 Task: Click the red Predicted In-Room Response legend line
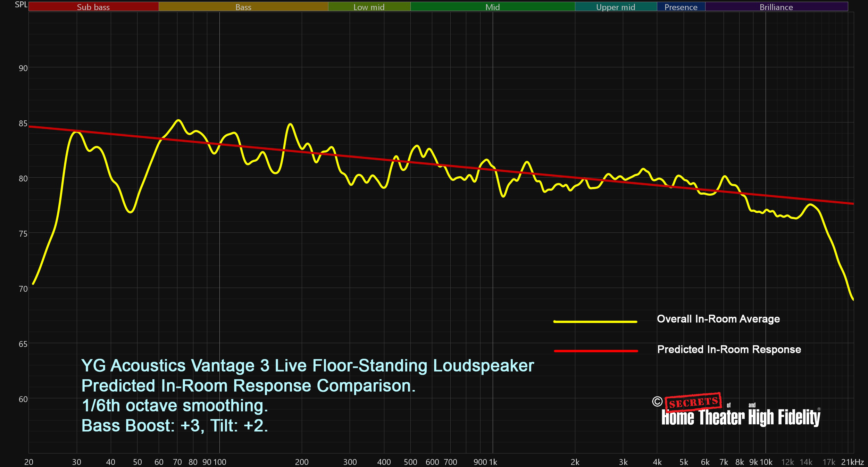(x=596, y=351)
